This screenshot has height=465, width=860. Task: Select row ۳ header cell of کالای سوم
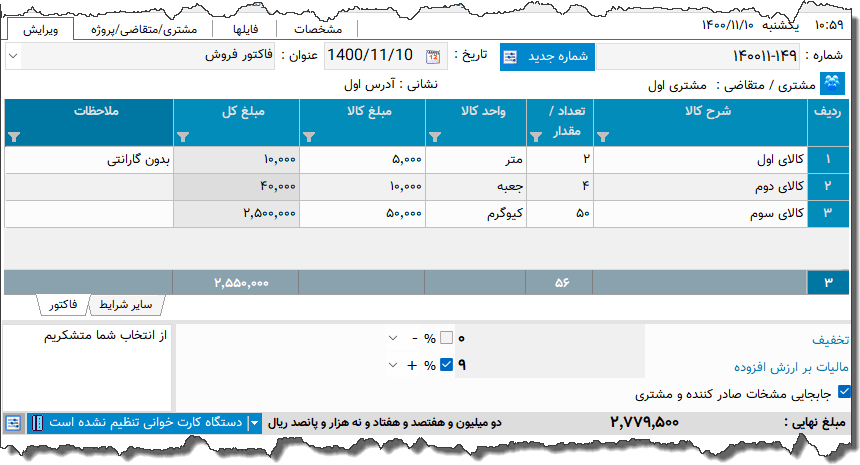click(828, 213)
